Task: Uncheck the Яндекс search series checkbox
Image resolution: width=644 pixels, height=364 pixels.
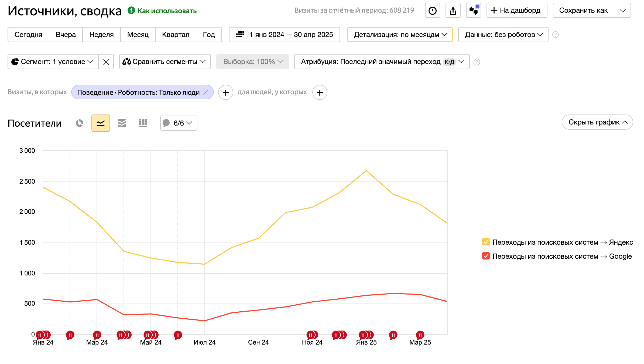Action: point(486,242)
